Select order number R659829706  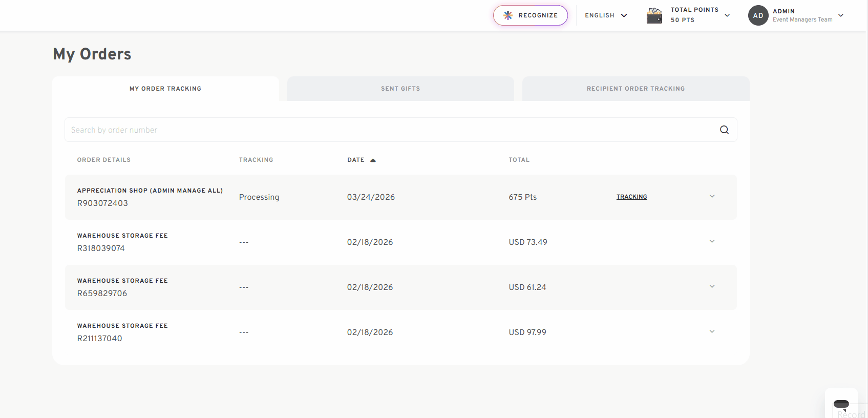click(x=102, y=294)
